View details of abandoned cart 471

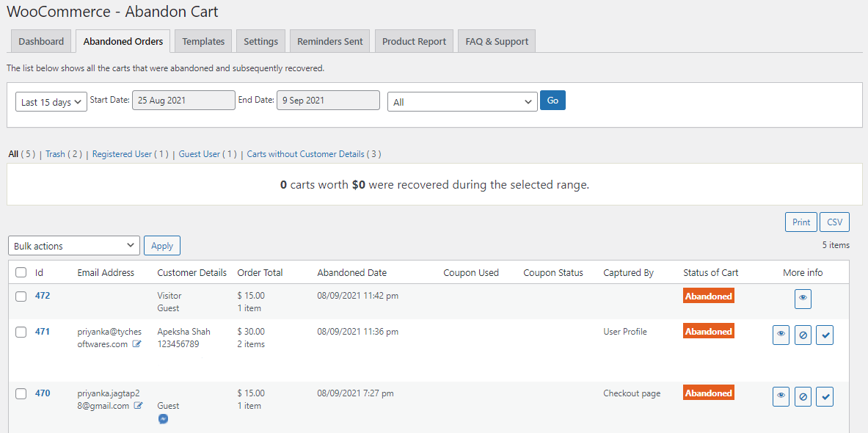tap(781, 335)
